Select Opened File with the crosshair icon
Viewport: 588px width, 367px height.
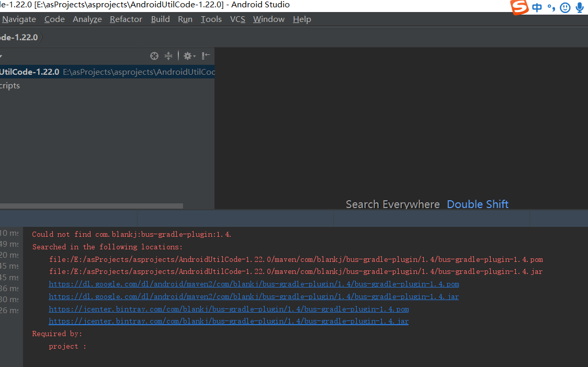point(154,56)
